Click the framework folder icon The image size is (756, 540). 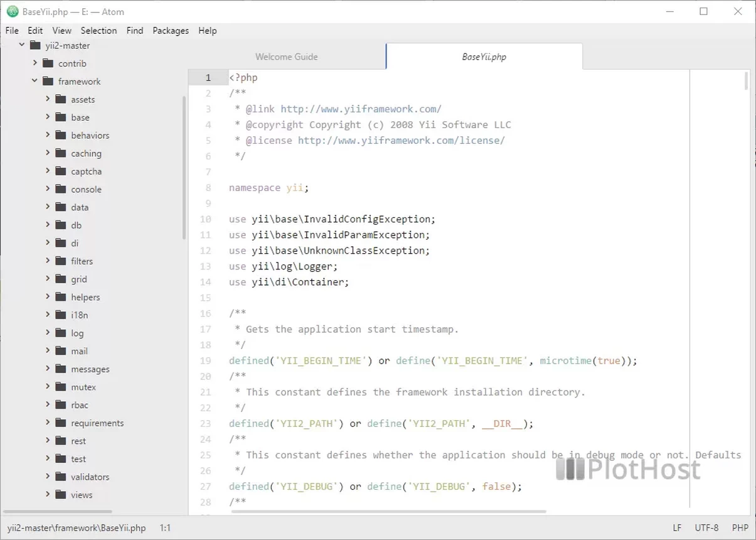coord(48,81)
